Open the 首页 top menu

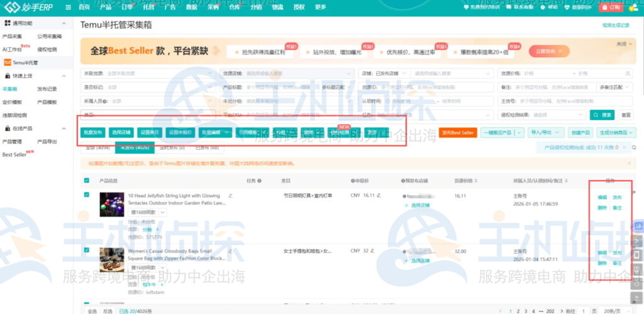click(x=84, y=7)
